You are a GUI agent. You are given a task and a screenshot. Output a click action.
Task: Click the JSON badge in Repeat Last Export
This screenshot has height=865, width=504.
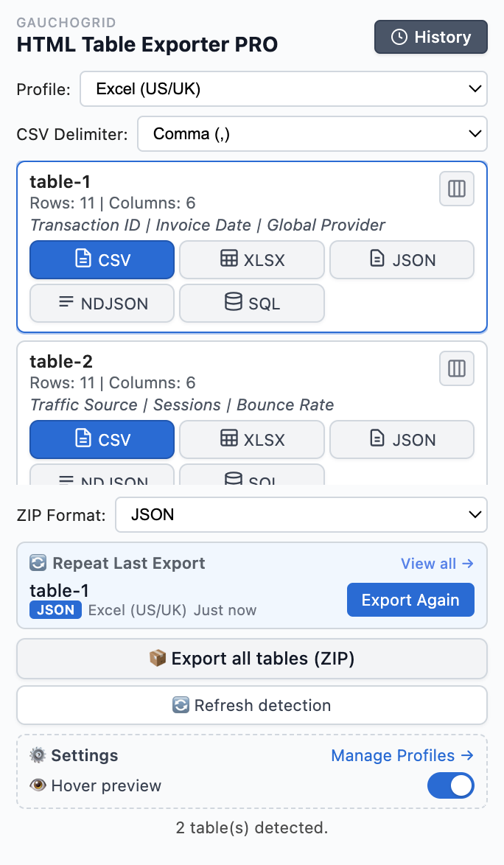point(55,610)
